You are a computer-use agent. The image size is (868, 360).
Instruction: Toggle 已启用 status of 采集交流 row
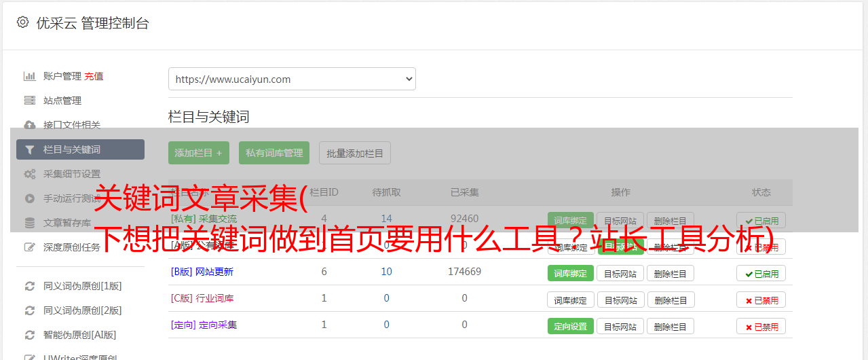coord(761,220)
